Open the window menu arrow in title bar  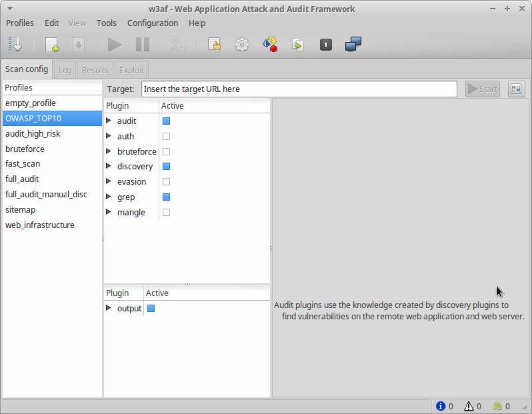(x=10, y=9)
